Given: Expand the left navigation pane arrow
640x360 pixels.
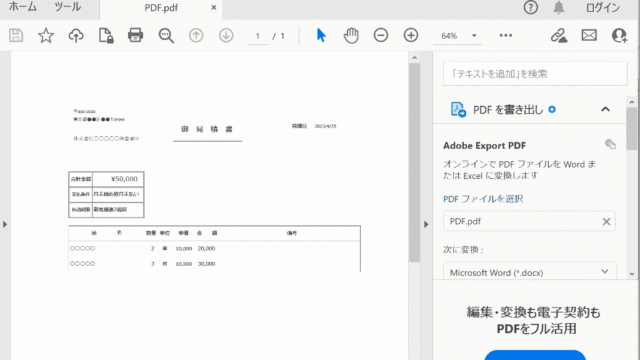Looking at the screenshot, I should click(x=5, y=224).
